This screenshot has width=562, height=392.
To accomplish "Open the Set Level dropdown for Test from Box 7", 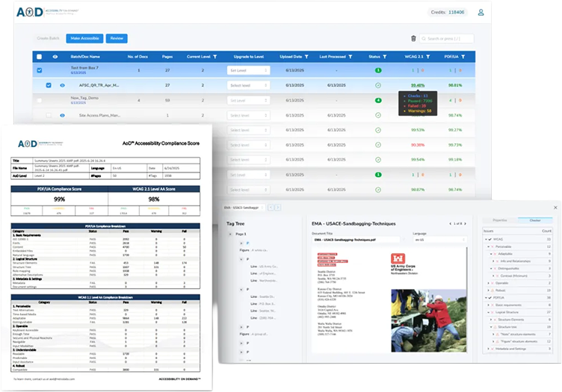I will tap(249, 70).
